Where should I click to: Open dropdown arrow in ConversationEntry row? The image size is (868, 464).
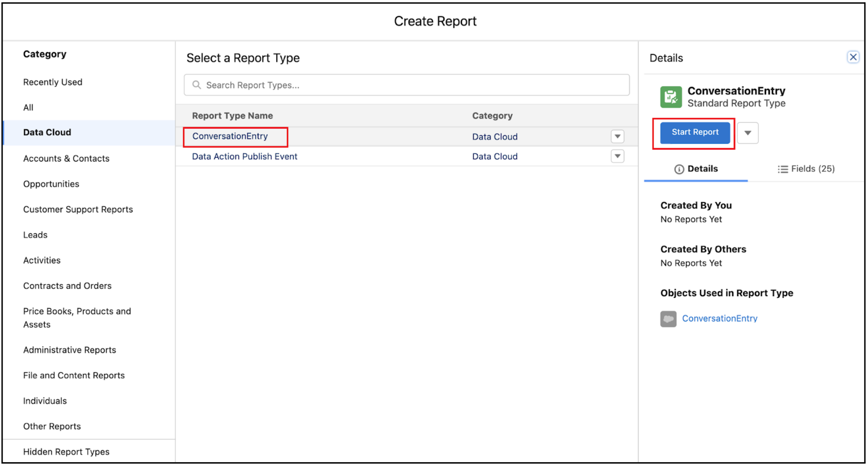(x=617, y=137)
